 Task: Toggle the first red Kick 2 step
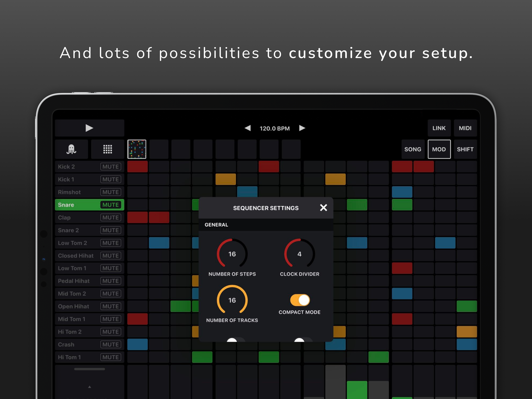[x=137, y=167]
